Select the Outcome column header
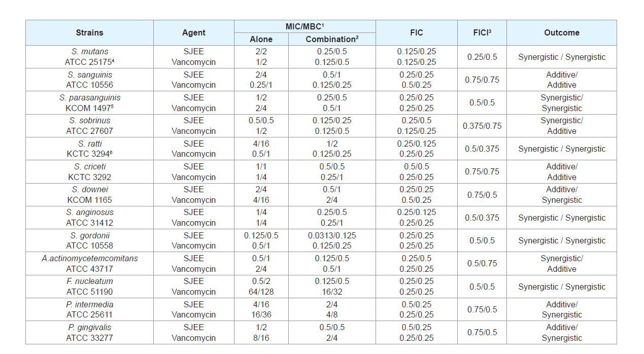Screen dimensions: 644x354 tap(562, 32)
